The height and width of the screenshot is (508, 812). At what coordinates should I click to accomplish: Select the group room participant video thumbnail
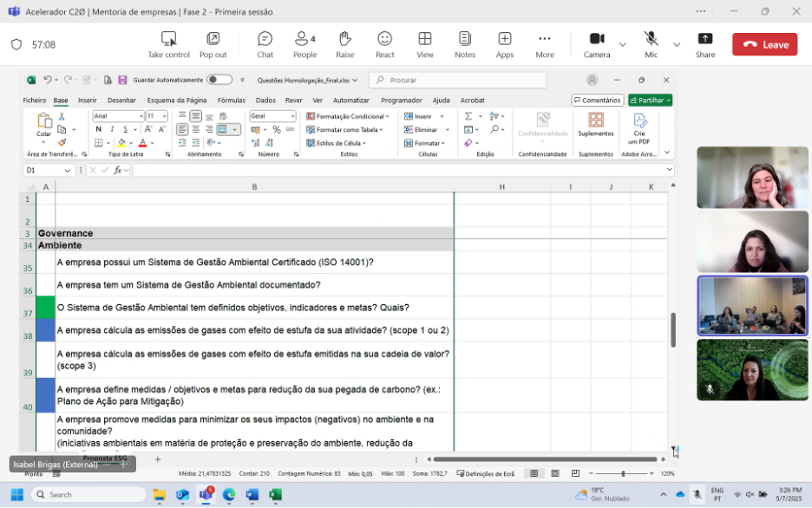click(752, 306)
